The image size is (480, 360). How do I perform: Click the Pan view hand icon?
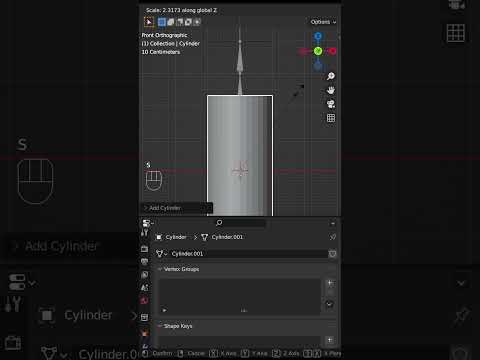point(331,90)
